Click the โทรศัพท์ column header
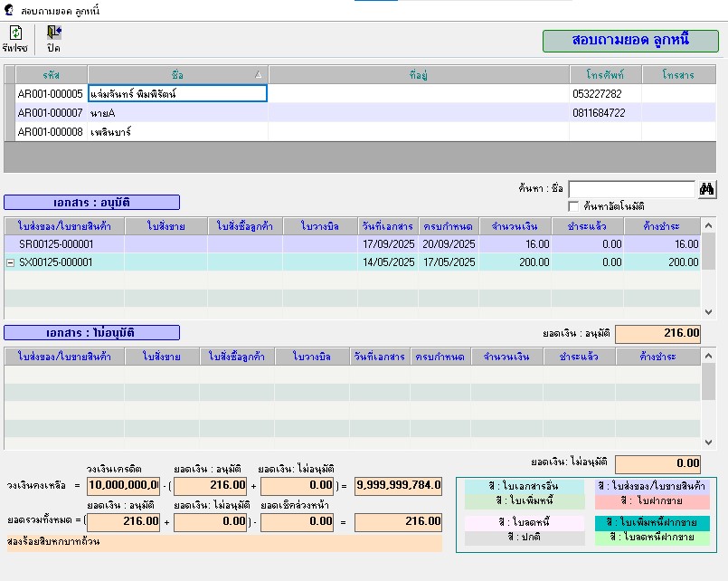This screenshot has width=728, height=581. pyautogui.click(x=605, y=75)
